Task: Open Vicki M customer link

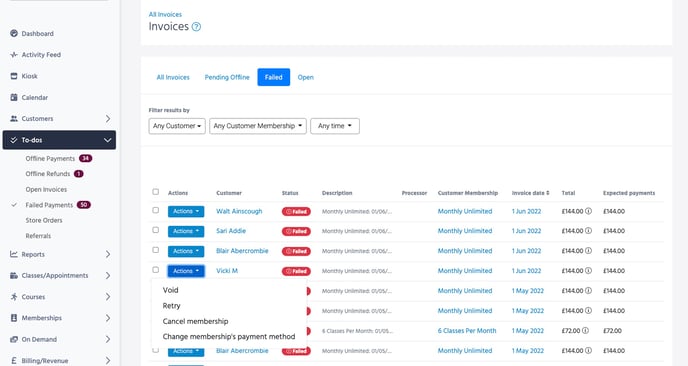Action: click(227, 271)
